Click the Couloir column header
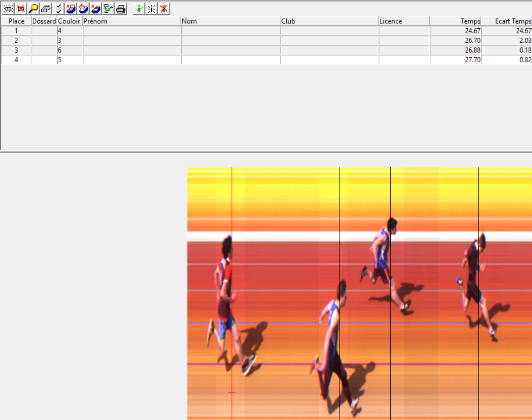The width and height of the screenshot is (532, 420). click(x=70, y=21)
